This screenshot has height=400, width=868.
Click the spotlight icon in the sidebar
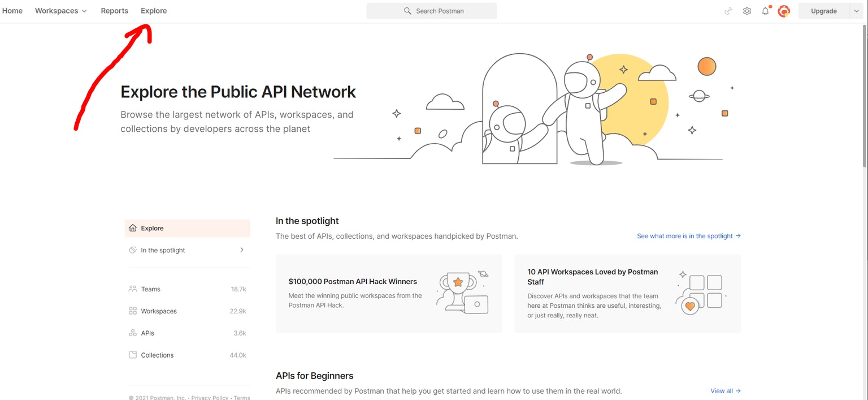click(133, 250)
